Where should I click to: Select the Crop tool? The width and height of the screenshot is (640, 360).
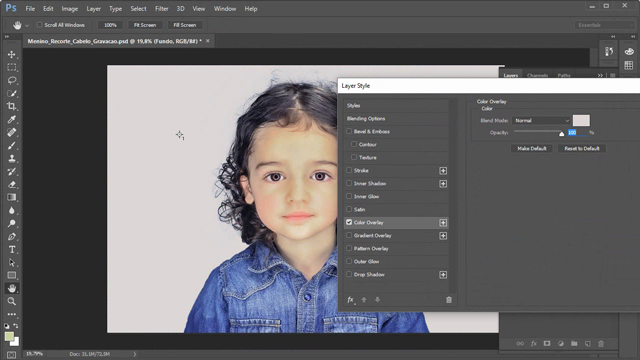tap(11, 106)
